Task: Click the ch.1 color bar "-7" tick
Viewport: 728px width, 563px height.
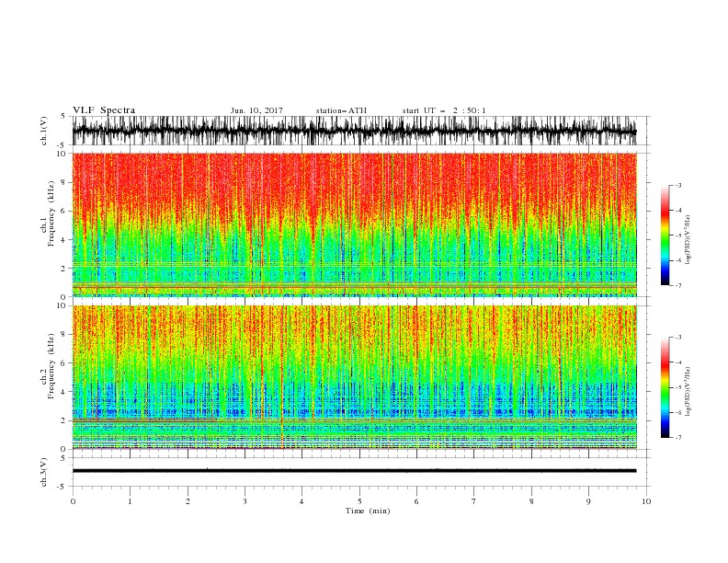Action: pyautogui.click(x=677, y=285)
